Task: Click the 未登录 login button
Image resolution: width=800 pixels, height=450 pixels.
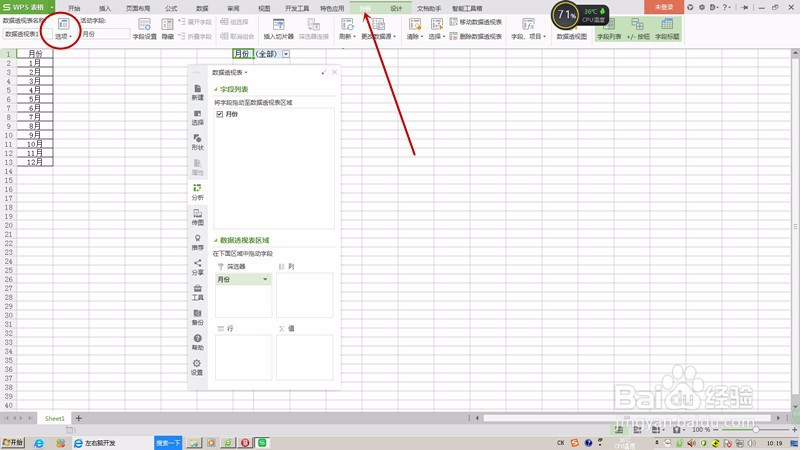Action: coord(664,7)
